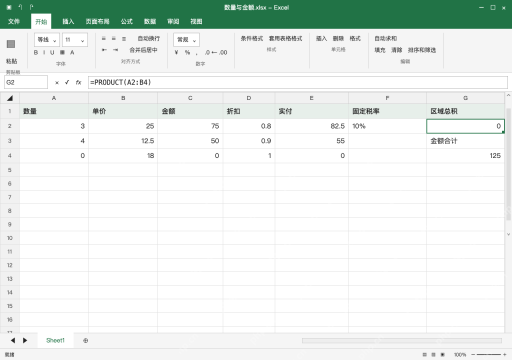512x360 pixels.
Task: Center text using the middle alignment icon
Action: pos(114,39)
